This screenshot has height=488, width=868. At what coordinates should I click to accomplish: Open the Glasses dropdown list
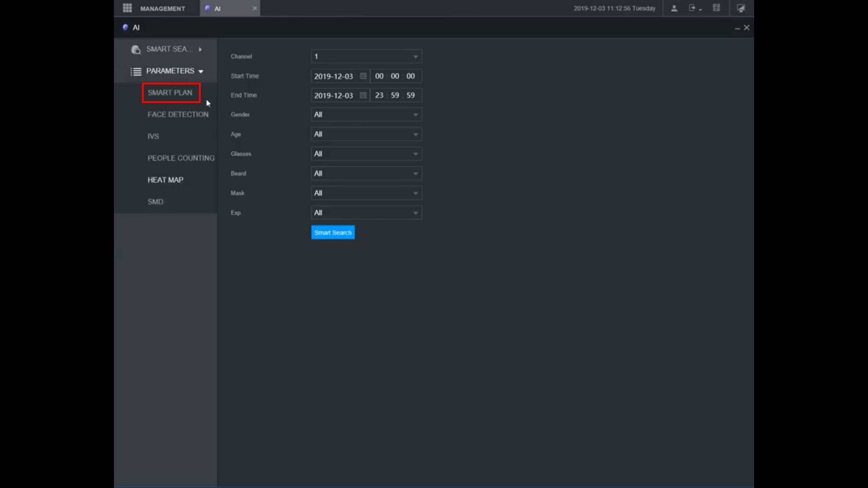coord(366,154)
